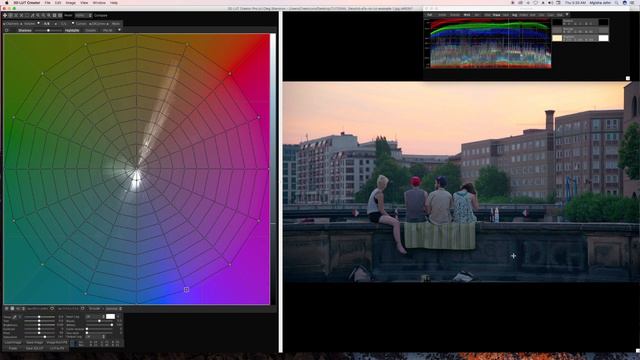Click the Shadows/Highlights slider handle

[x=48, y=30]
